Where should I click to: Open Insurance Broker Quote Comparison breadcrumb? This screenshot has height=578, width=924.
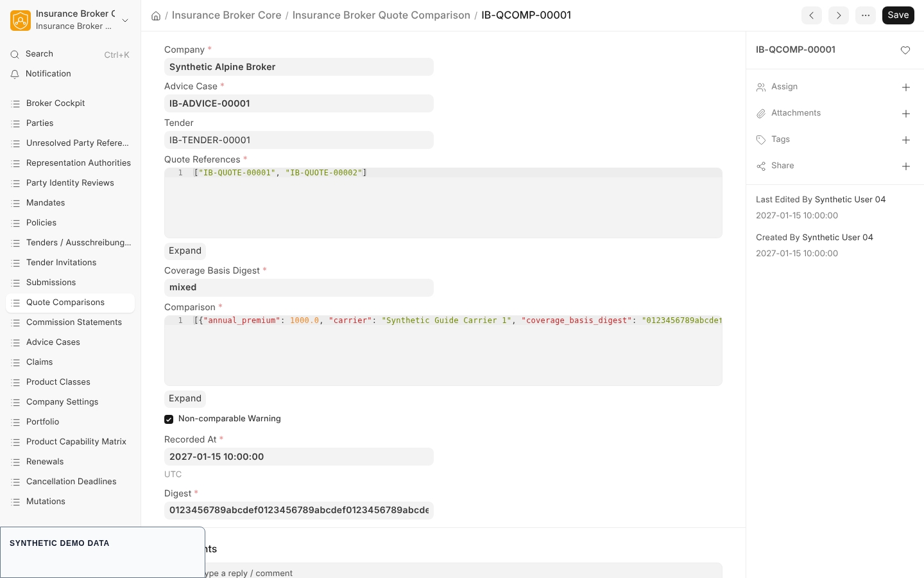[381, 15]
